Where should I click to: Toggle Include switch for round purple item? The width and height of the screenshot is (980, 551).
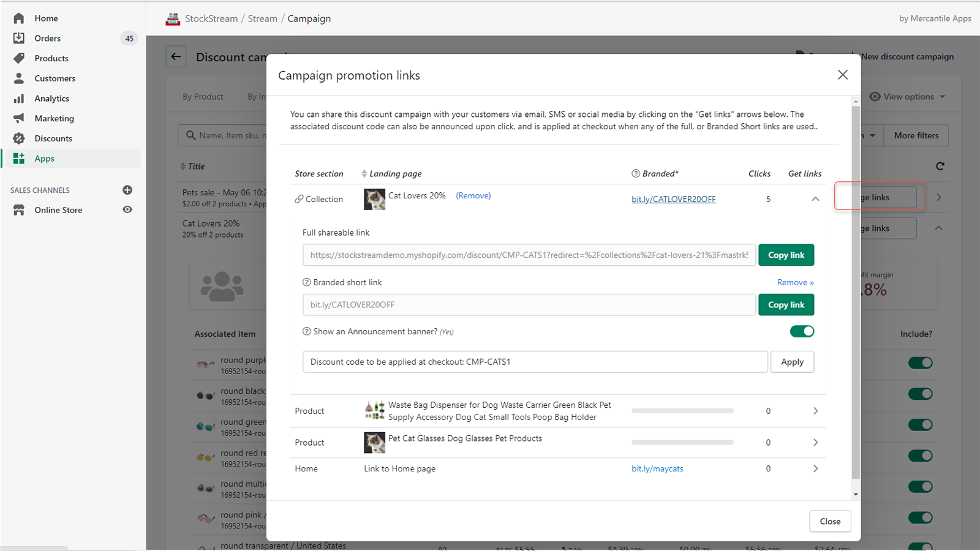pos(920,363)
